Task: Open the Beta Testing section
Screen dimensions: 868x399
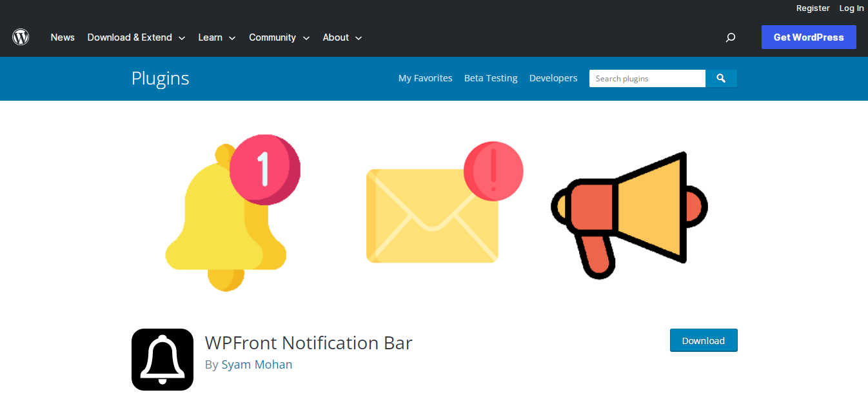Action: pos(490,78)
